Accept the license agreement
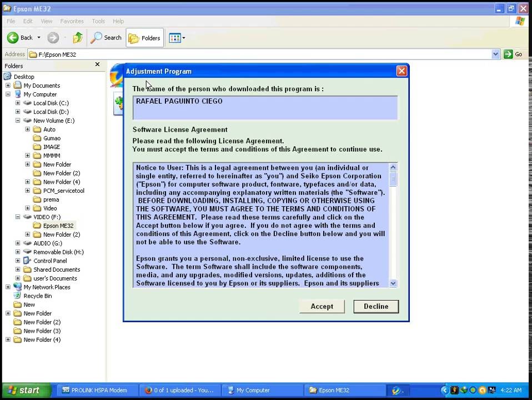This screenshot has height=400, width=532. [x=322, y=306]
